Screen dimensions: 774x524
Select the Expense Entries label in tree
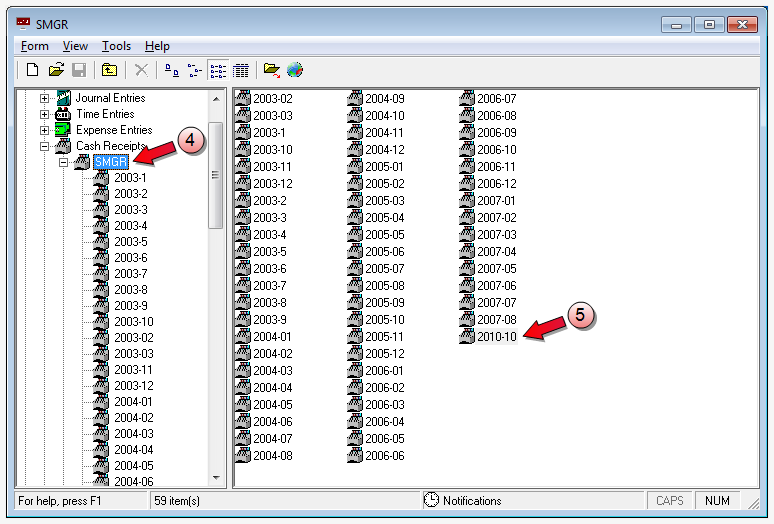tap(114, 130)
